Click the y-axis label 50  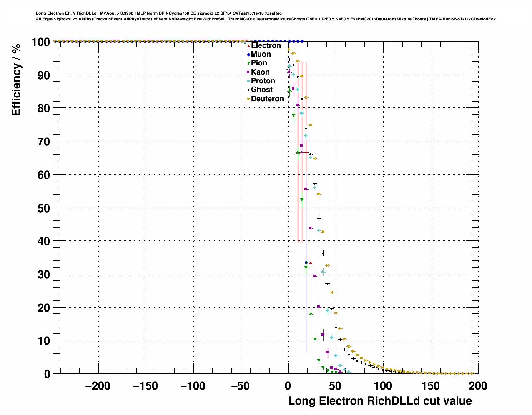[44, 208]
